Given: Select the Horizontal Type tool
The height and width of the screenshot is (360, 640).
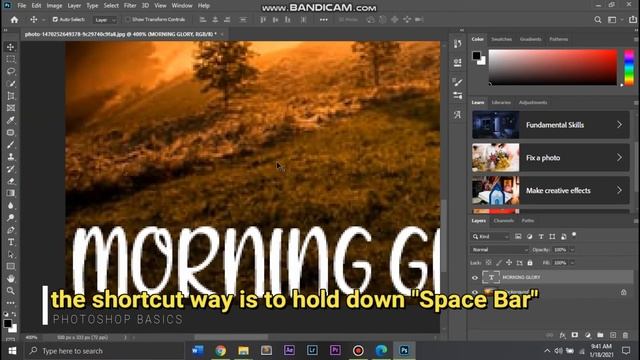Looking at the screenshot, I should click(11, 242).
